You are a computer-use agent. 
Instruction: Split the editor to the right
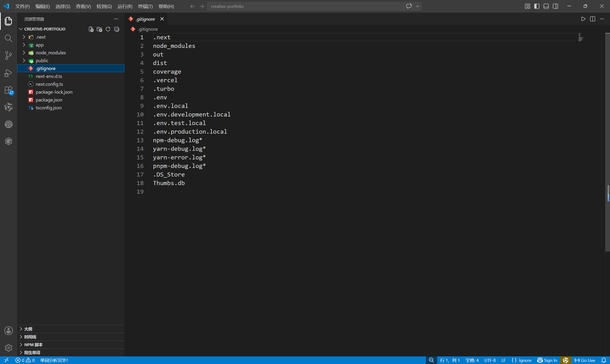coord(593,19)
